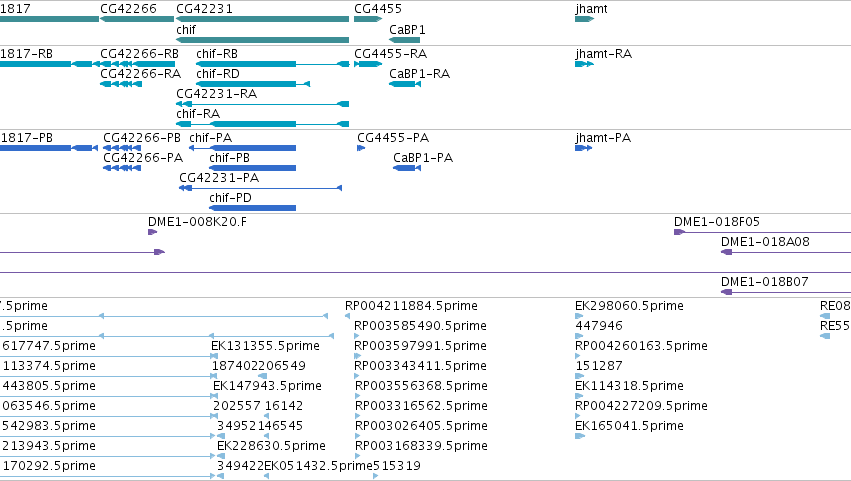Click EST RP003585490.5prime
The image size is (851, 481).
[x=420, y=326]
